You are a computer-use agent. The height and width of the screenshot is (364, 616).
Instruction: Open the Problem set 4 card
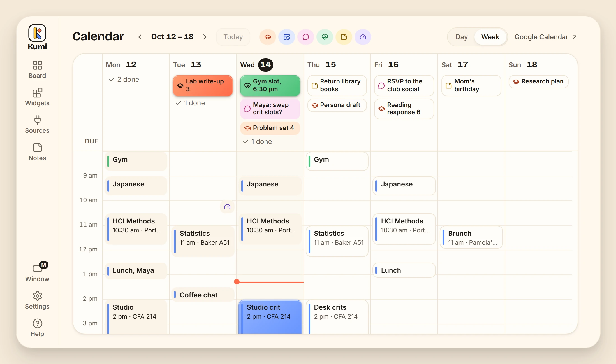pyautogui.click(x=270, y=128)
